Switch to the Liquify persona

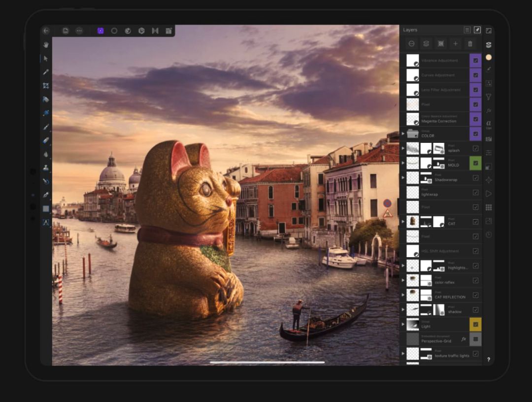114,31
